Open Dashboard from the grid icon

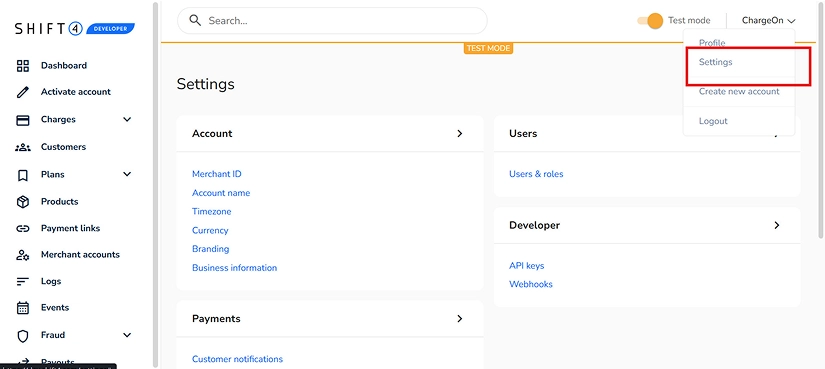(23, 66)
